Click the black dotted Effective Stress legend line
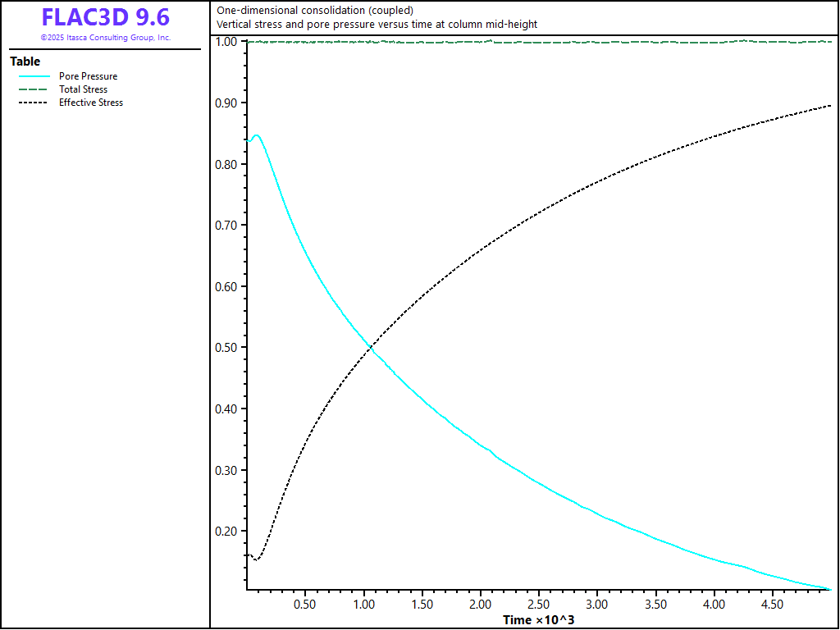 coord(34,103)
